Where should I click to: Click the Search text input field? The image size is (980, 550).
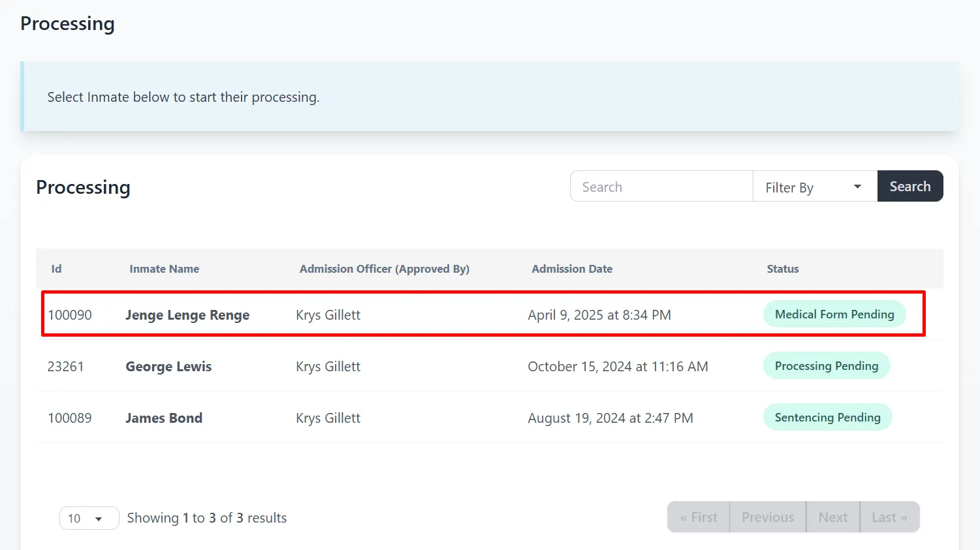(661, 187)
